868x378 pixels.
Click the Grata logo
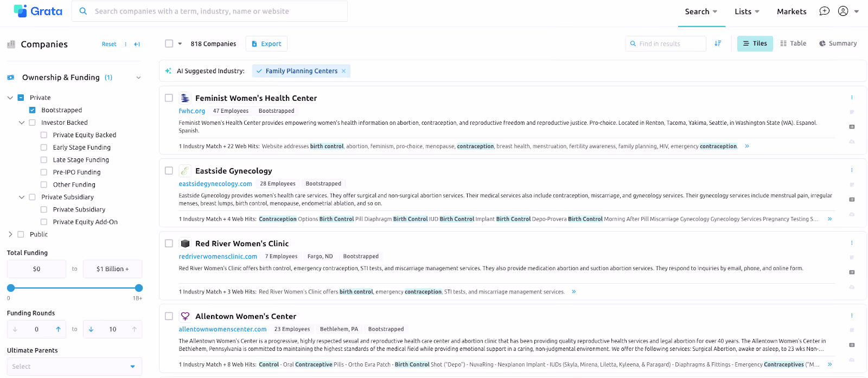point(38,11)
